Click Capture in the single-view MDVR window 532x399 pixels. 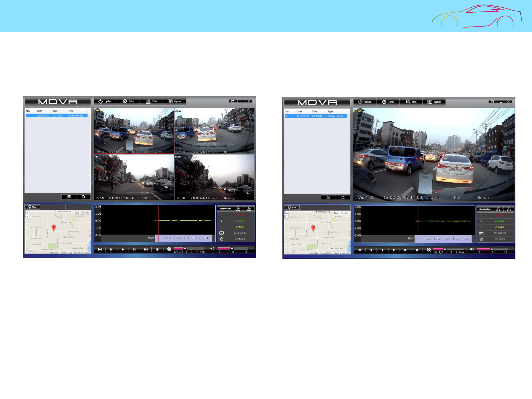pyautogui.click(x=434, y=102)
